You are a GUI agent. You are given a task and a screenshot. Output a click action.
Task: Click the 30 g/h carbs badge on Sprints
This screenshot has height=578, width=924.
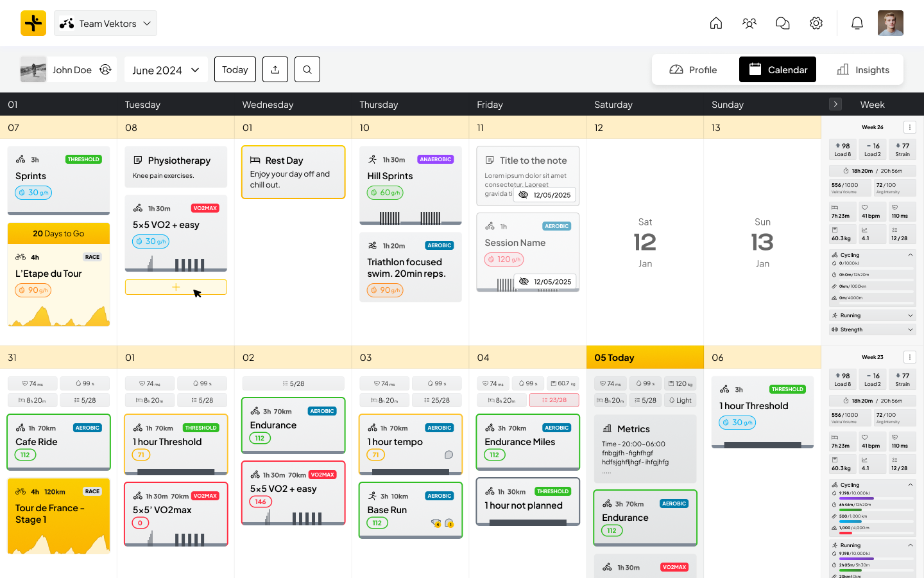coord(33,193)
